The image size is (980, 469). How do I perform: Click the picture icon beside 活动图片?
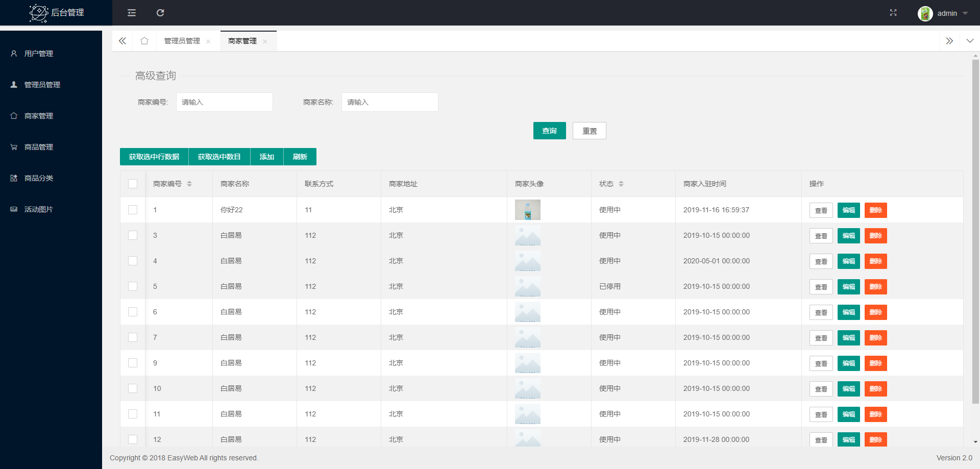point(14,209)
